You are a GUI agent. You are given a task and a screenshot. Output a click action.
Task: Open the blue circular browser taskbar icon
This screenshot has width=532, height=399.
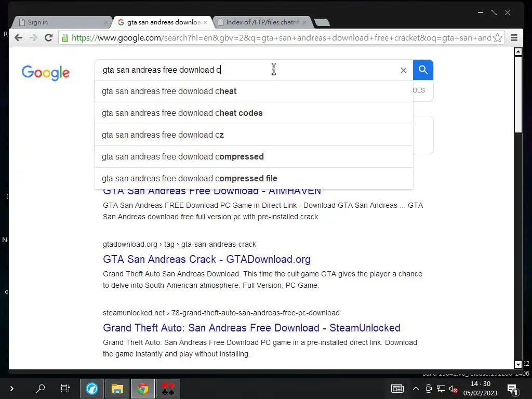click(x=91, y=389)
